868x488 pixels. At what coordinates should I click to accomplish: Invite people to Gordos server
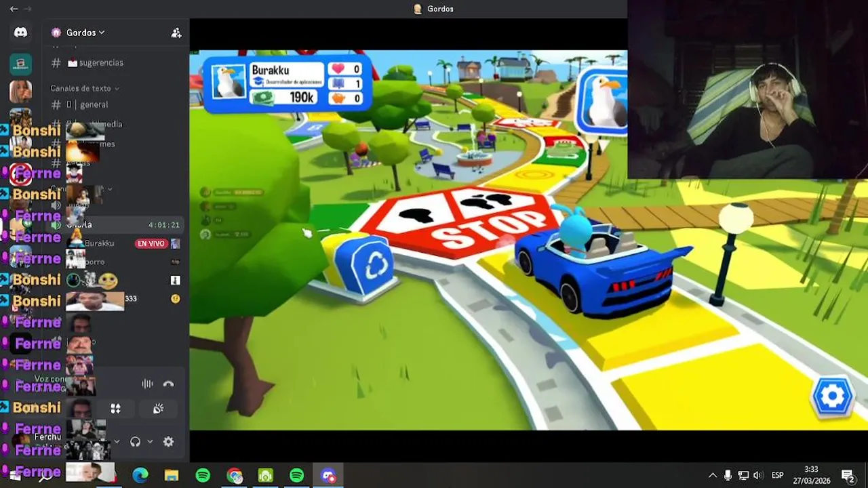click(176, 33)
